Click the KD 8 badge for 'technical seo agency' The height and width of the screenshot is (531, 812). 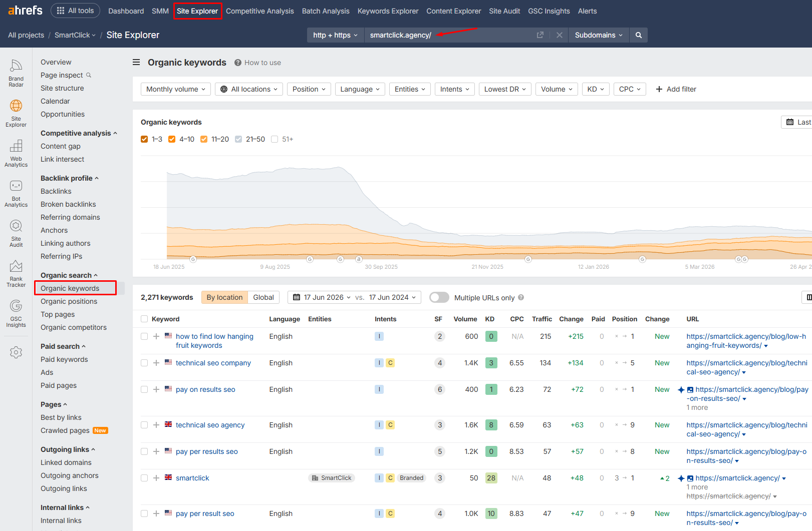coord(491,425)
